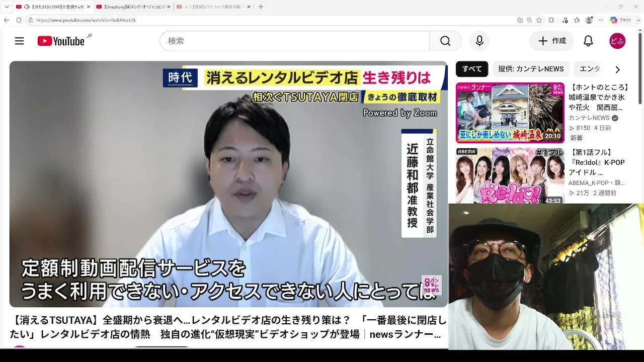644x362 pixels.
Task: Bookmark this page with star icon
Action: [x=539, y=20]
